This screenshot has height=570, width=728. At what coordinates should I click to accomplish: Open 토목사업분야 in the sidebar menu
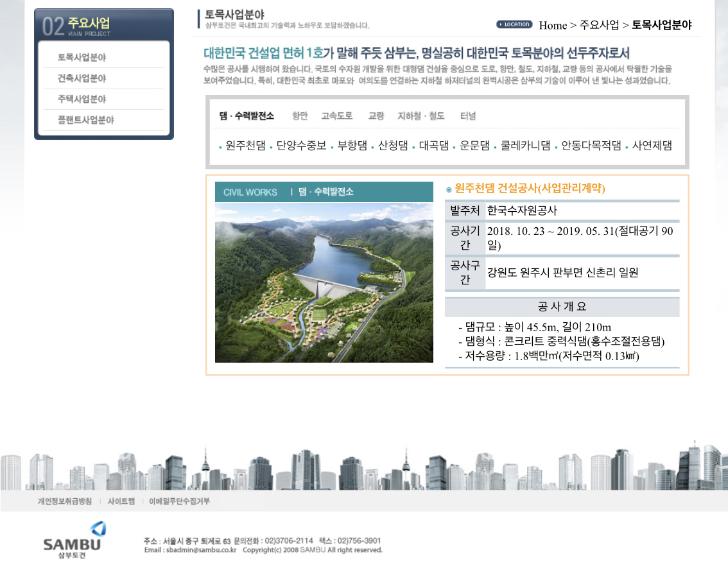pyautogui.click(x=82, y=57)
